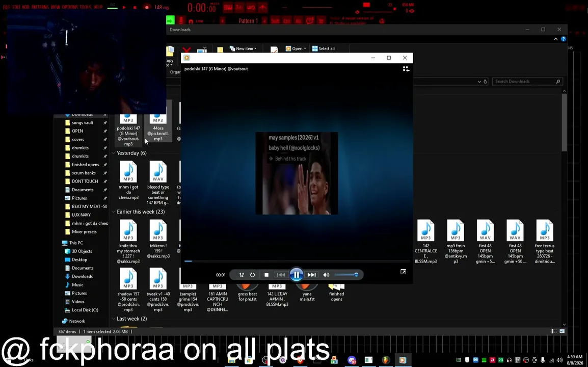Stop playback in the media player

(266, 275)
